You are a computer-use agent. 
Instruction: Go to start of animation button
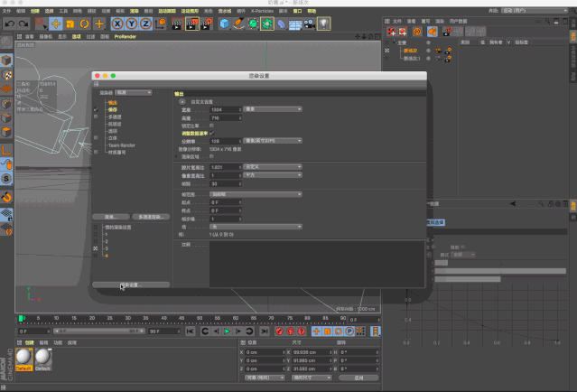[x=191, y=331]
